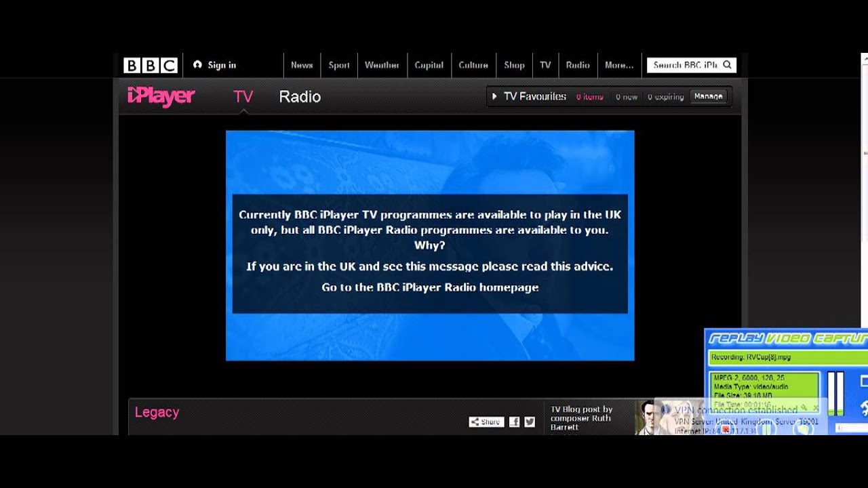Open the Shop section
The image size is (868, 488).
tap(514, 65)
